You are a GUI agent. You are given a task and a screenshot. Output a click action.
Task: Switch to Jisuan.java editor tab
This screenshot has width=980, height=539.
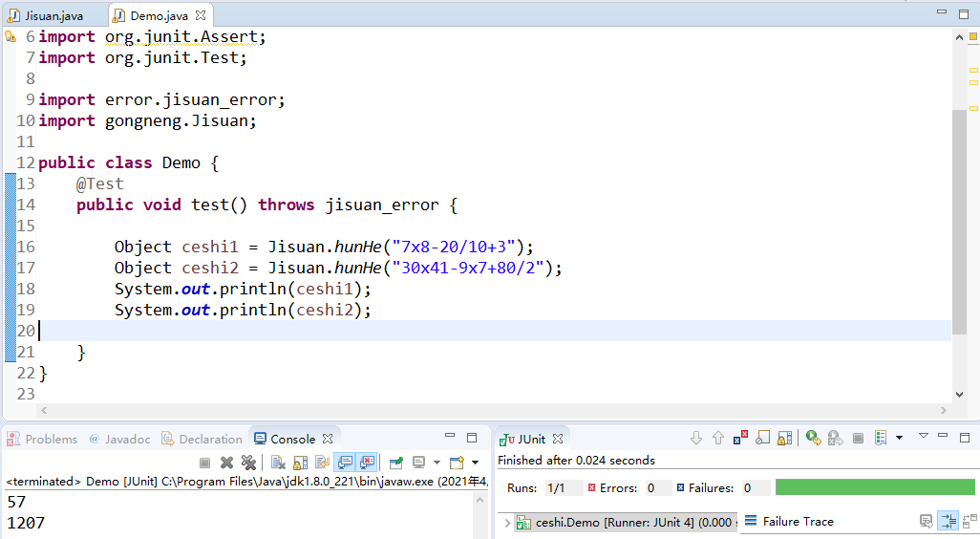coord(53,15)
